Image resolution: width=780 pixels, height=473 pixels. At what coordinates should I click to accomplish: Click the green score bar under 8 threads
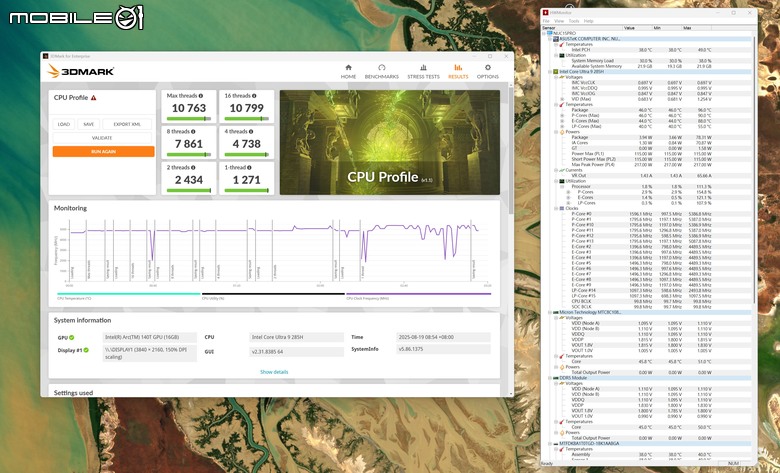coord(189,155)
